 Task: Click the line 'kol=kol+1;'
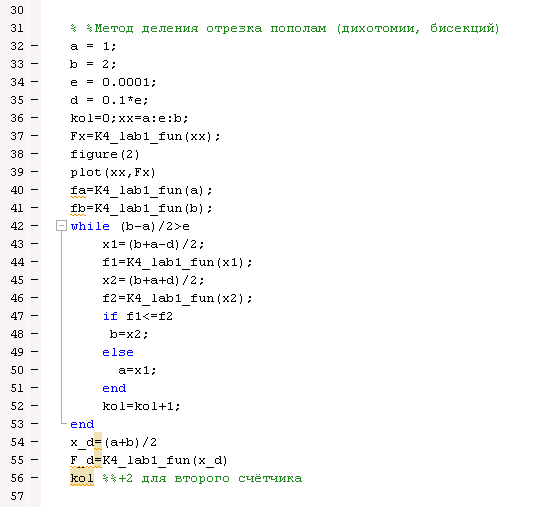[141, 406]
